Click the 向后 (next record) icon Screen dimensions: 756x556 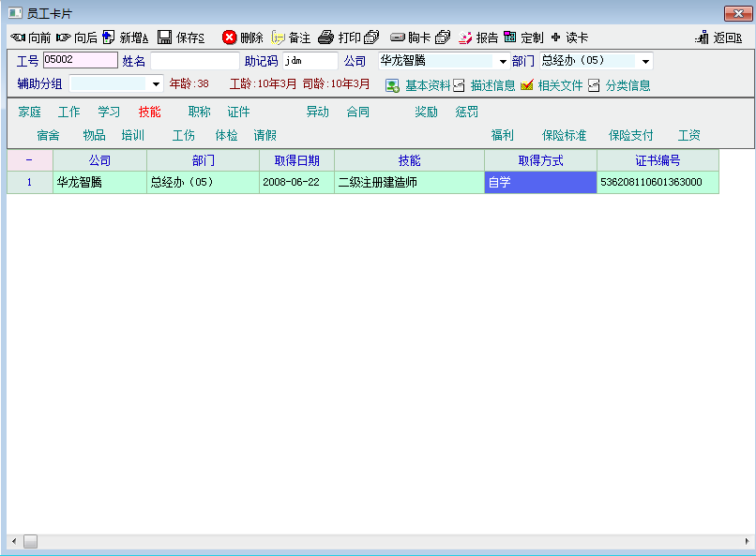(x=64, y=38)
